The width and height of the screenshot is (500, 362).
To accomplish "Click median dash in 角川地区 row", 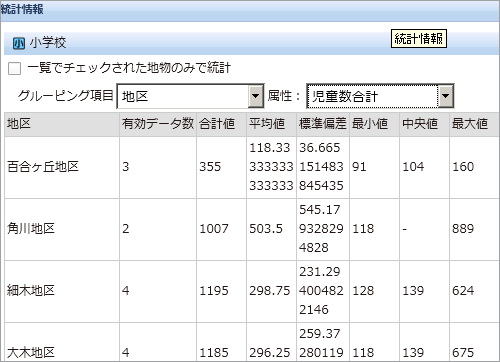I will [x=425, y=229].
